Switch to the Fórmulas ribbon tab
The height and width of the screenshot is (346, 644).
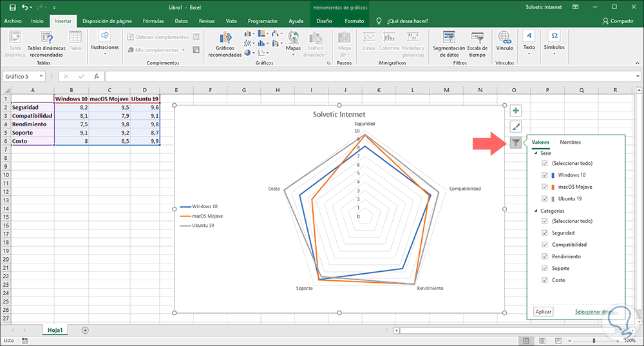pos(153,21)
